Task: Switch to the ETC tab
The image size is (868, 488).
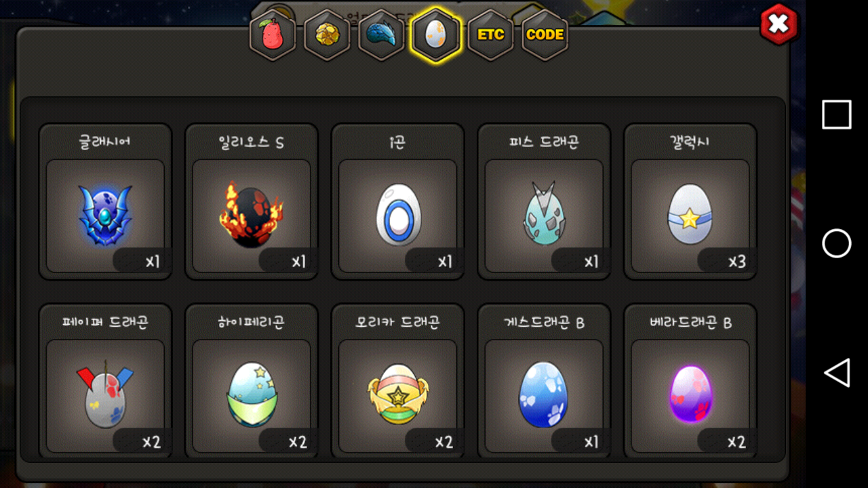Action: 490,35
